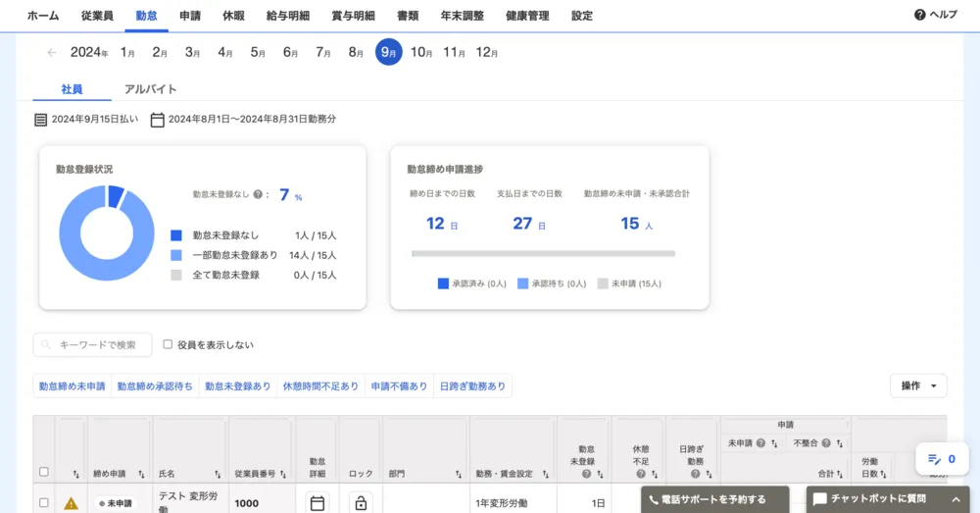Select the row checkbox for テスト 変形労働
This screenshot has width=980, height=513.
[44, 502]
